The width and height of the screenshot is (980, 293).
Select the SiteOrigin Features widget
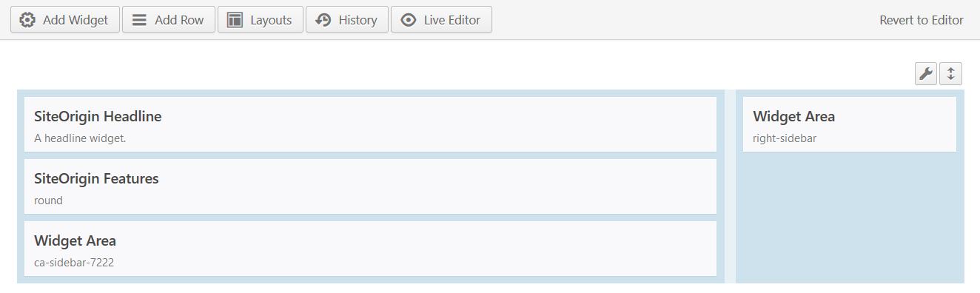coord(370,186)
